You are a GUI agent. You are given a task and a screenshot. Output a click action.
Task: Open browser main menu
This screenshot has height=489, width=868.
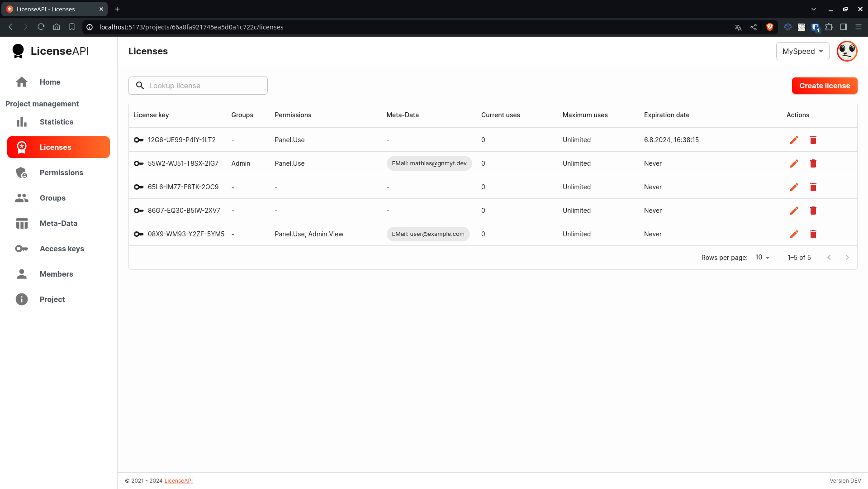859,27
